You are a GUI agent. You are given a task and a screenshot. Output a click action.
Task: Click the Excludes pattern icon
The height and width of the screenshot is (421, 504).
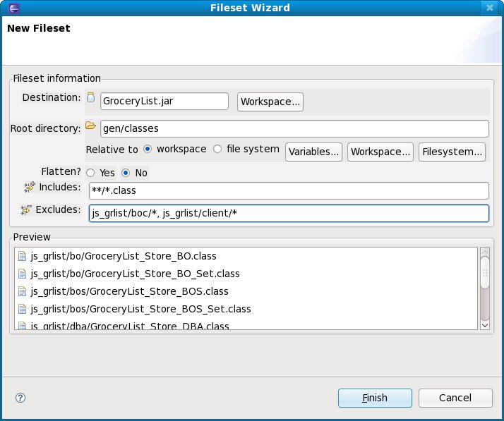(x=27, y=210)
